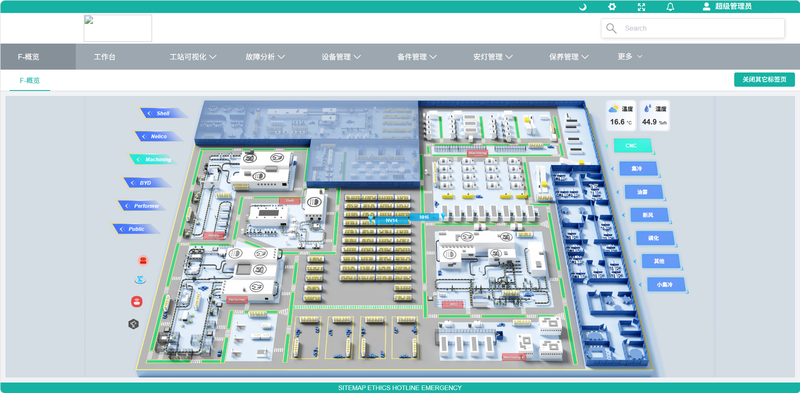The width and height of the screenshot is (800, 393).
Task: Select the CNC category button
Action: pos(633,146)
